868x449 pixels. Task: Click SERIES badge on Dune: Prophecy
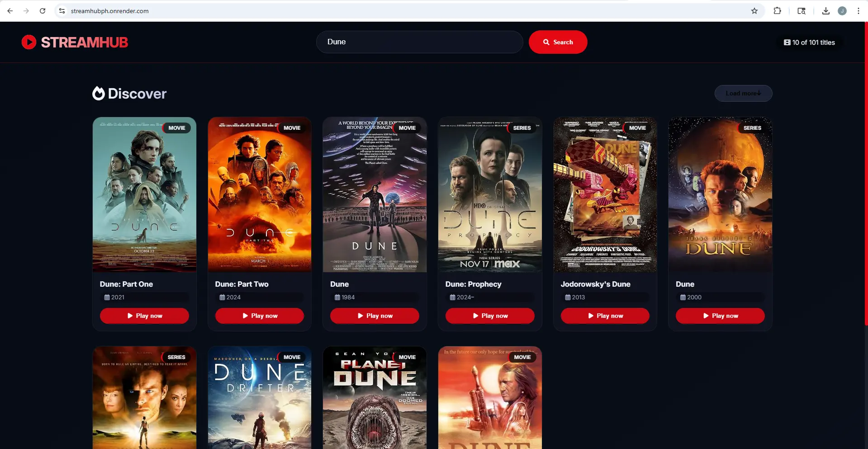tap(522, 128)
